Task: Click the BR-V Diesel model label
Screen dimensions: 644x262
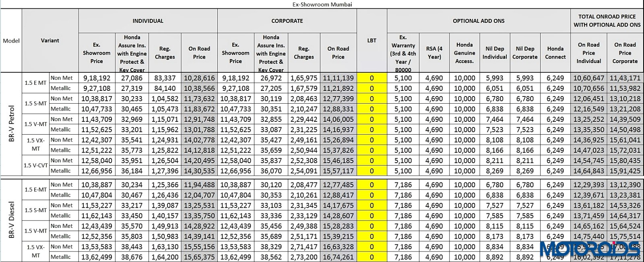Action: pyautogui.click(x=11, y=220)
